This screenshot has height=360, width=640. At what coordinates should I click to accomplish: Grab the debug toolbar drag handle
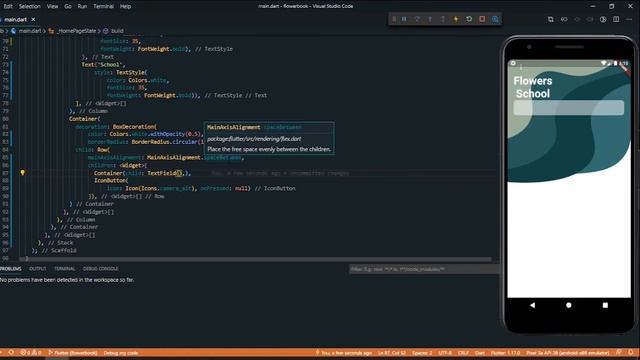point(394,19)
